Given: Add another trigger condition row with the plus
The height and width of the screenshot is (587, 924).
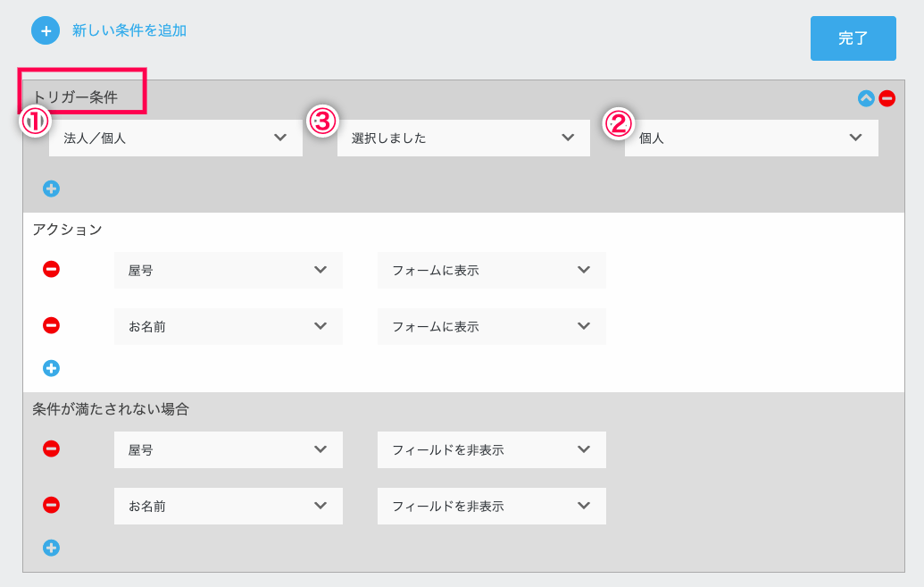Looking at the screenshot, I should [x=51, y=189].
